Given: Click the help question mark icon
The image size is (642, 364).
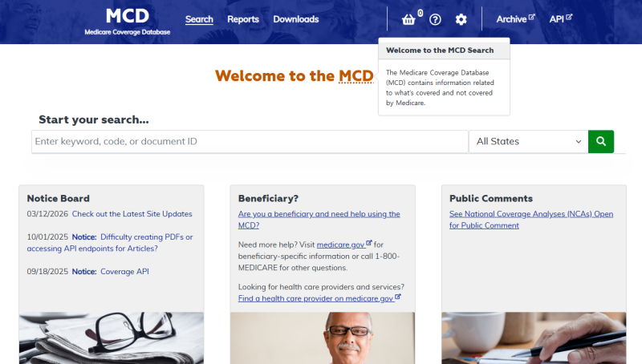Looking at the screenshot, I should 435,19.
